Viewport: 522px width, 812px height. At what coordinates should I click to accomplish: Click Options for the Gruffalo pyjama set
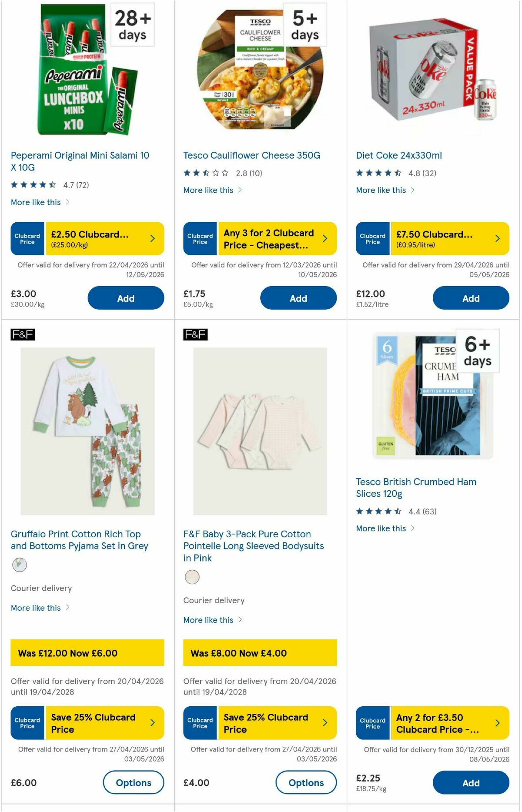coord(133,782)
